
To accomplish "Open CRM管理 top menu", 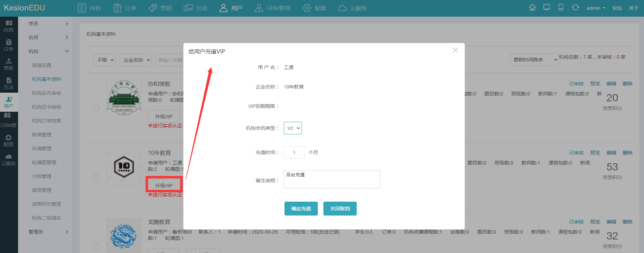I will click(273, 8).
